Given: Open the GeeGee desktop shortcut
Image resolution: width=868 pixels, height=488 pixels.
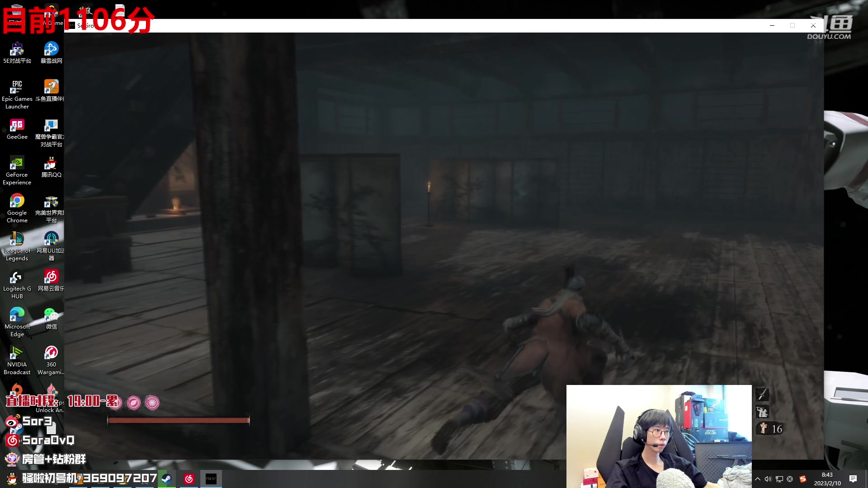Looking at the screenshot, I should (17, 129).
